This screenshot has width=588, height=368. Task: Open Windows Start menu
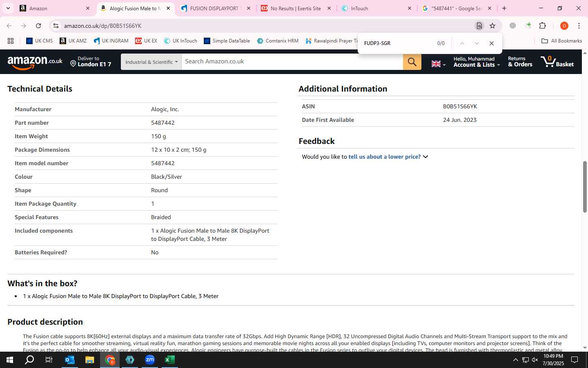(x=10, y=360)
